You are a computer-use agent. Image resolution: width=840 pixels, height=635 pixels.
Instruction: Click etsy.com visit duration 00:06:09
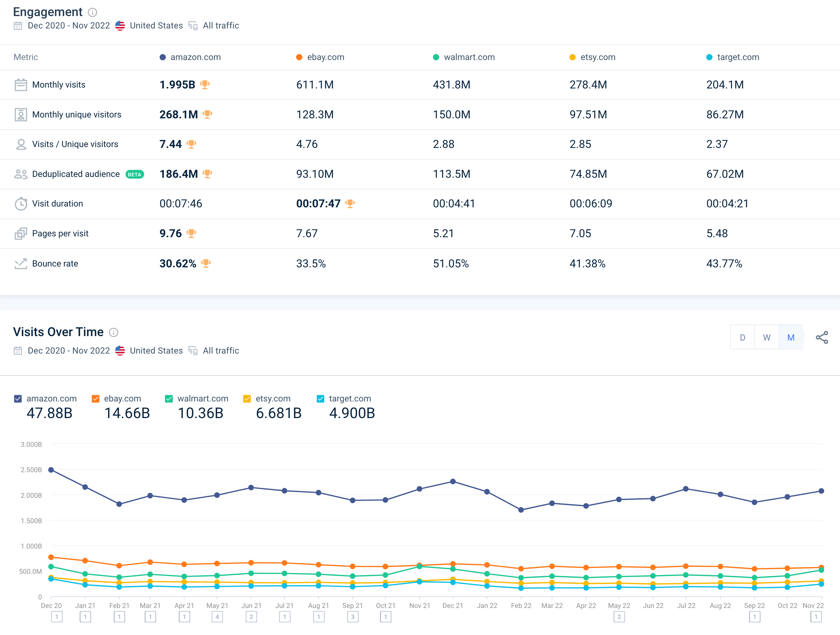click(591, 204)
